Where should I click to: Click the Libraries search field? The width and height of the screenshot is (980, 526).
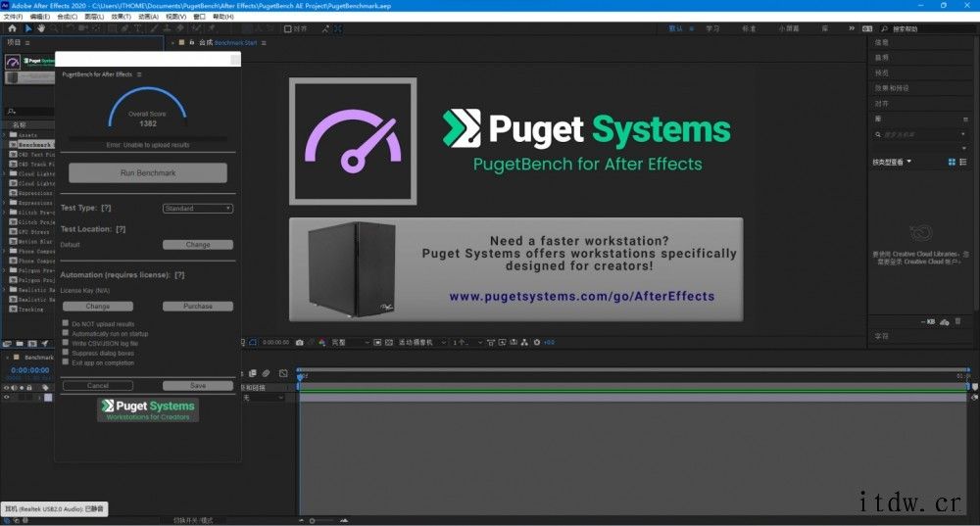click(919, 134)
